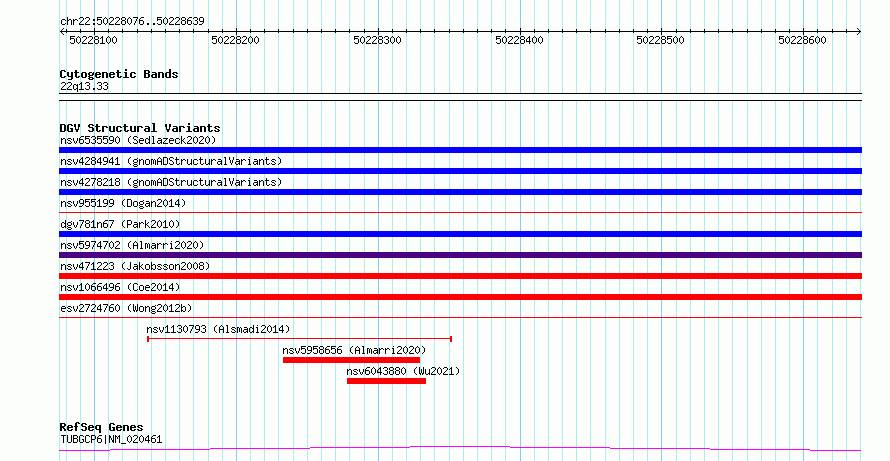The height and width of the screenshot is (461, 890).
Task: Click the thin red line under nsv955199
Action: [460, 213]
